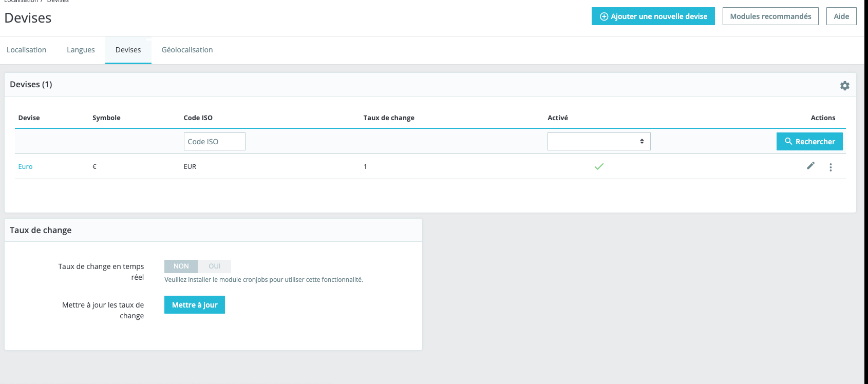Image resolution: width=868 pixels, height=384 pixels.
Task: Select the Devises tab
Action: [128, 50]
